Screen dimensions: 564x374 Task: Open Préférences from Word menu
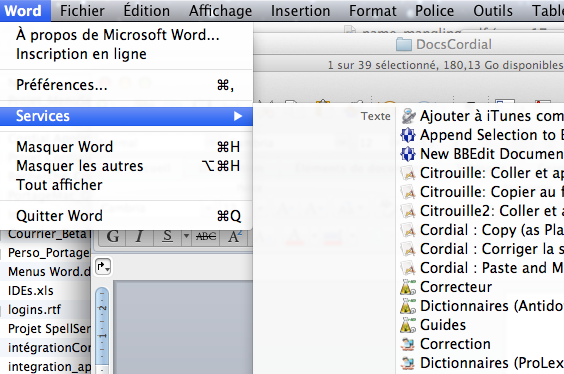tap(126, 85)
